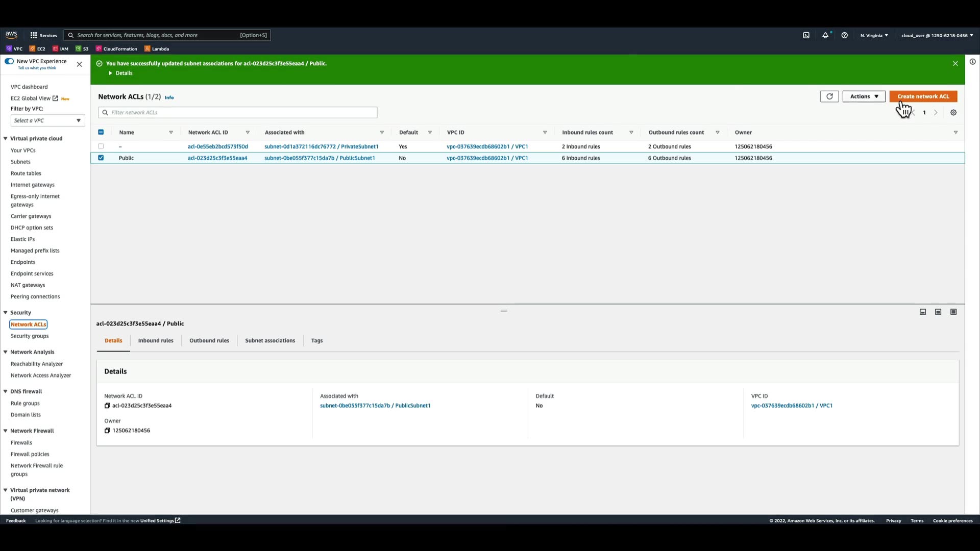
Task: Copy the Network ACL ID value
Action: pyautogui.click(x=107, y=406)
